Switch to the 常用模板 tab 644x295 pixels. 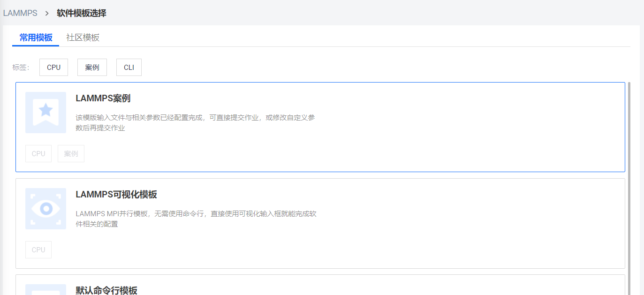[36, 38]
